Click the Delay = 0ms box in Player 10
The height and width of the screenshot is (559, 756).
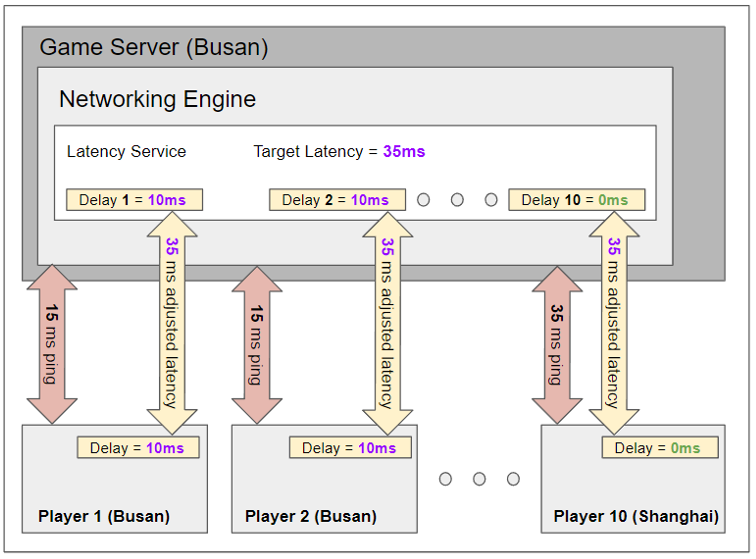660,448
